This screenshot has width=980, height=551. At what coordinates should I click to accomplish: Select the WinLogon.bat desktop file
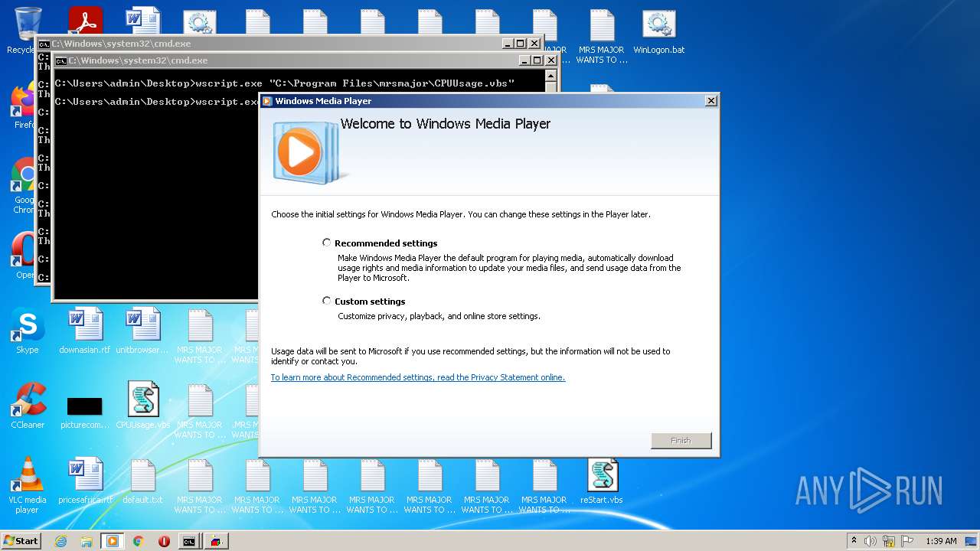tap(658, 31)
